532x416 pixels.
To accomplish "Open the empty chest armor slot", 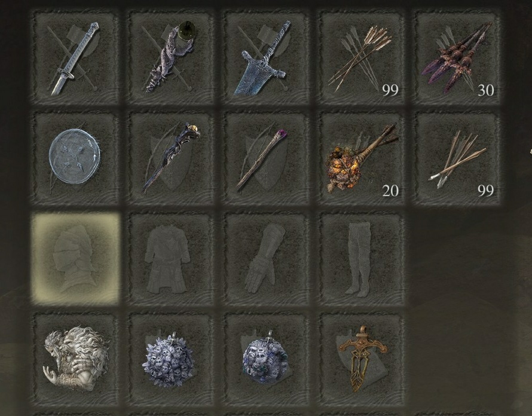I will [171, 259].
